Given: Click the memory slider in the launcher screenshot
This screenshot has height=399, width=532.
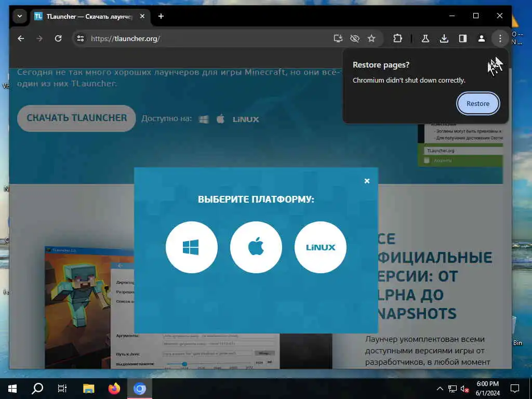Looking at the screenshot, I should click(x=184, y=364).
